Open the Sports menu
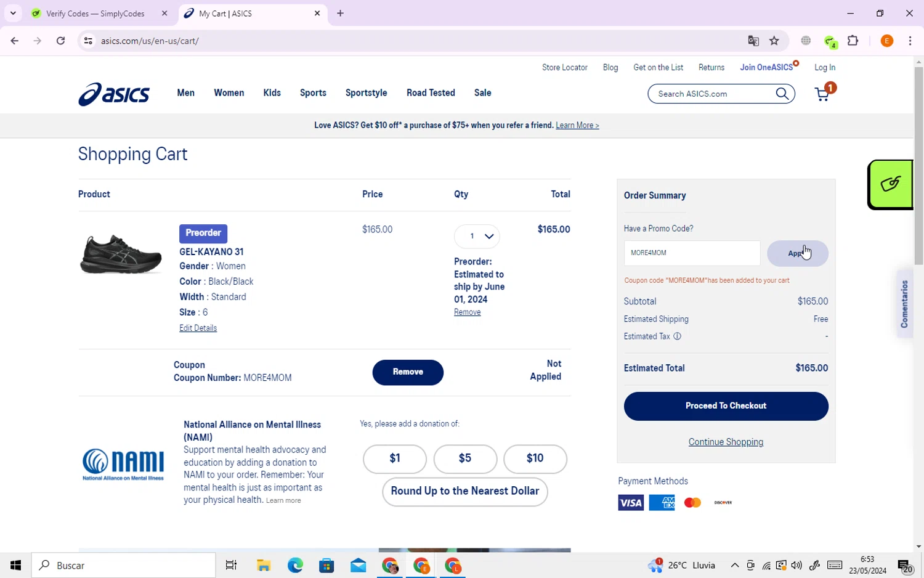Image resolution: width=924 pixels, height=578 pixels. 313,93
